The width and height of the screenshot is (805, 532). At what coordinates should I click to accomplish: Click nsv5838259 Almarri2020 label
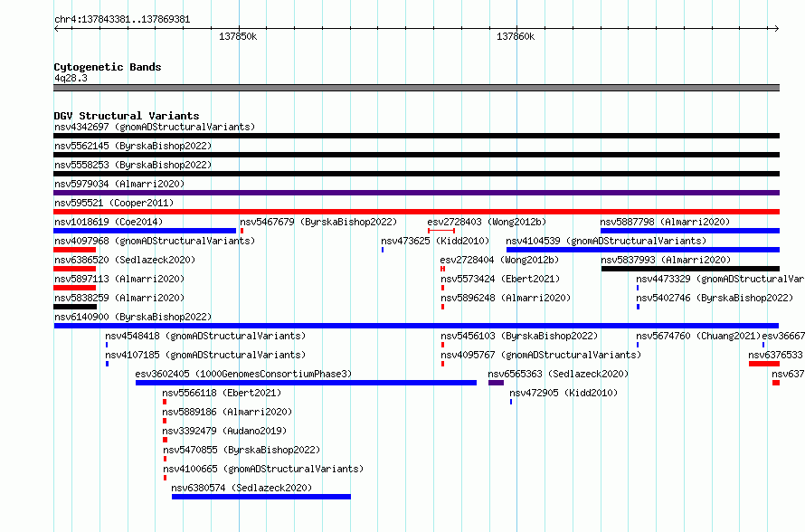click(x=119, y=298)
